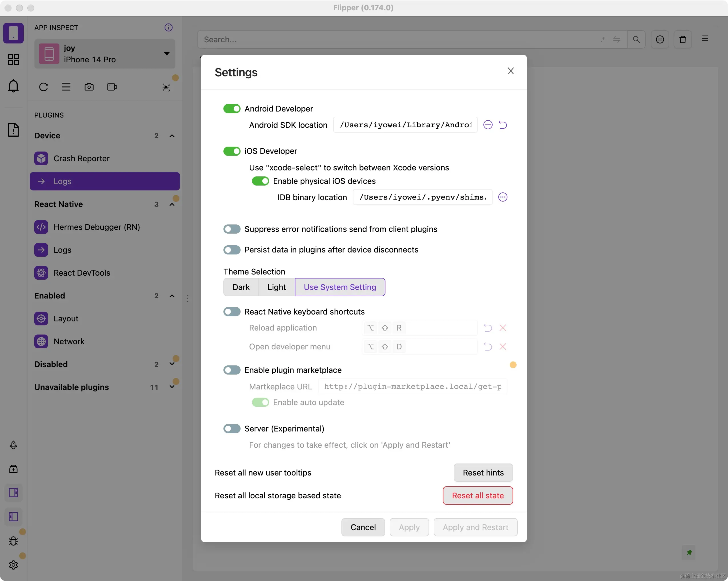The image size is (728, 581).
Task: Select the highlighted Logs plugin under Device
Action: [105, 181]
